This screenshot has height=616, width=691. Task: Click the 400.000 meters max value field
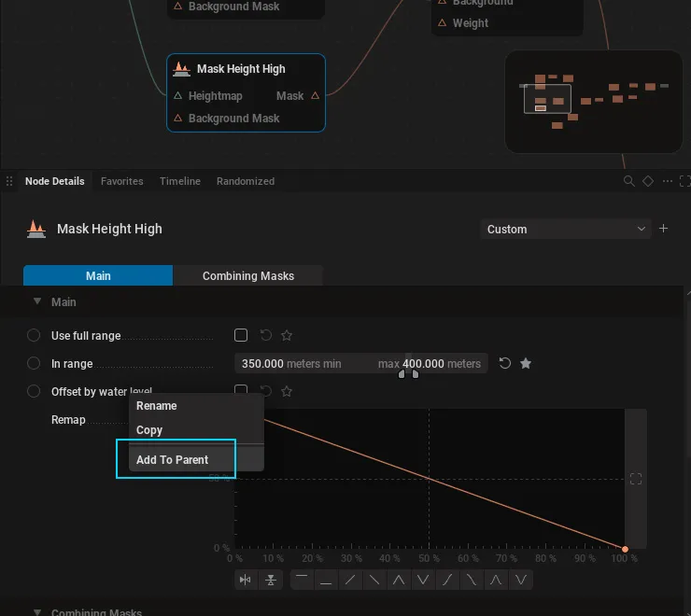[430, 363]
